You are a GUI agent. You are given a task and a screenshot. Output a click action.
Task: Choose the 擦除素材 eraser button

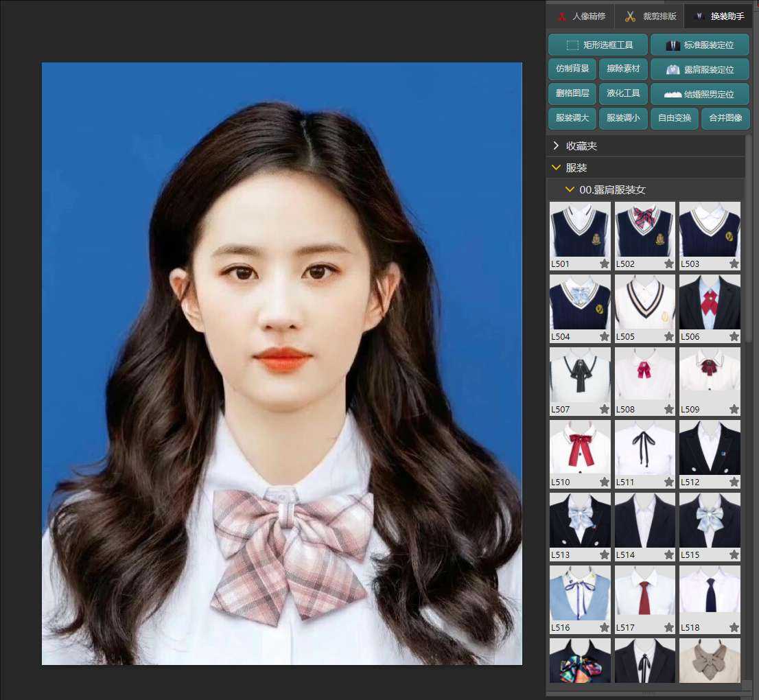pyautogui.click(x=623, y=69)
